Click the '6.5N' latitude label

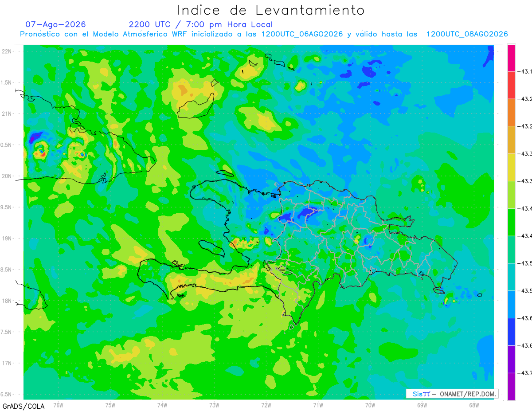click(7, 394)
